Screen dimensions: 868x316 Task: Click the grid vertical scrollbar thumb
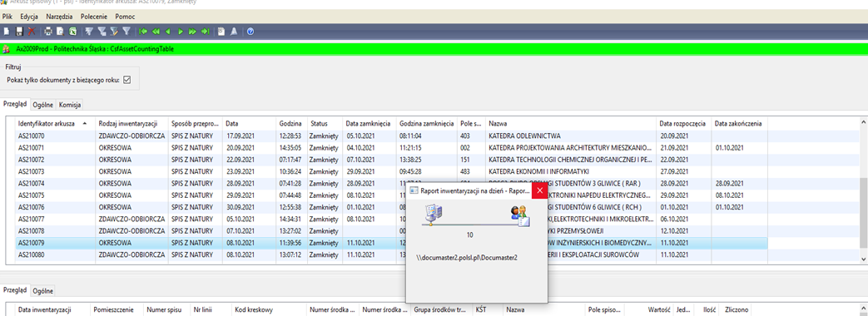(x=863, y=213)
